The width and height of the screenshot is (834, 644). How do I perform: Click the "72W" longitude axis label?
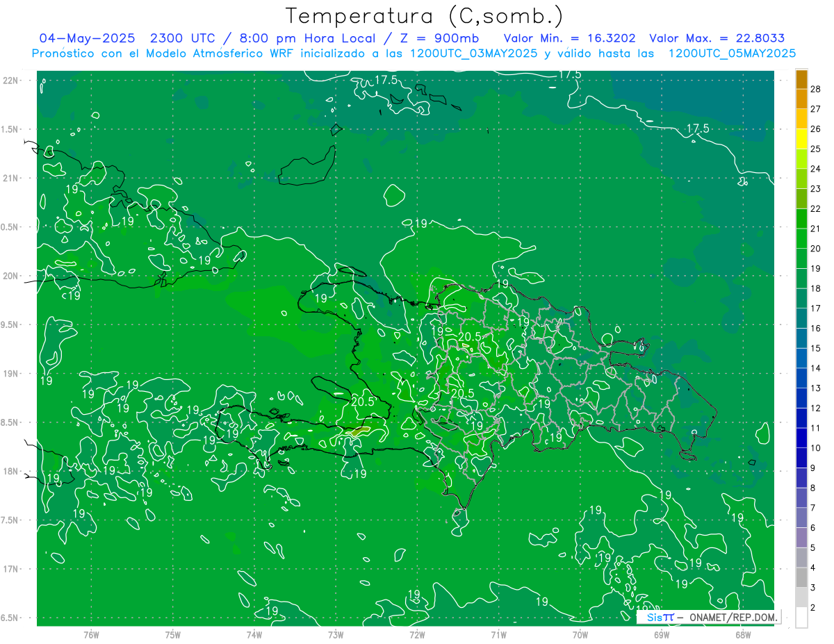tap(417, 635)
